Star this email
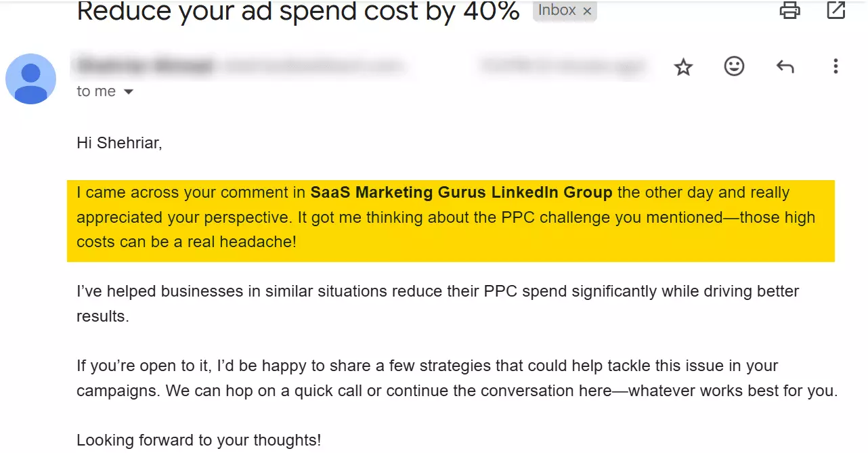 click(x=683, y=66)
